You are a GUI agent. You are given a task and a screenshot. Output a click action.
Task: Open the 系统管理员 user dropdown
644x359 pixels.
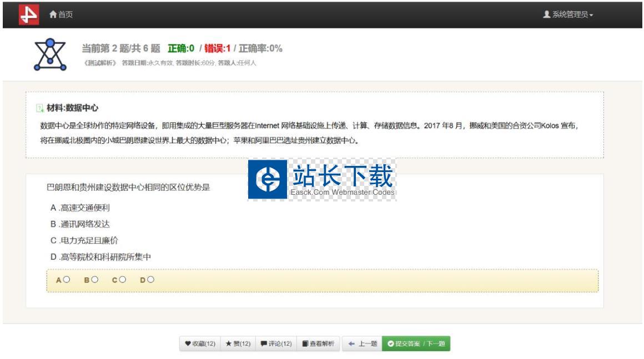pos(568,14)
